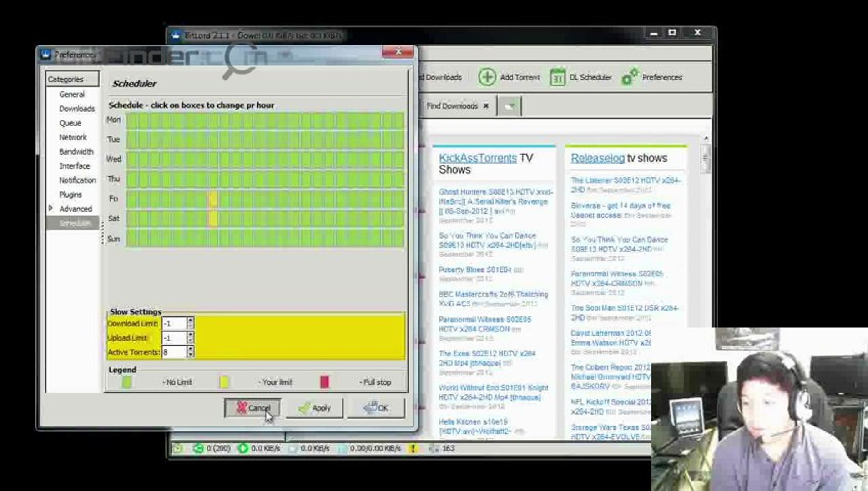Expand the Advanced category arrow
Viewport: 868px width, 491px height.
pos(51,208)
